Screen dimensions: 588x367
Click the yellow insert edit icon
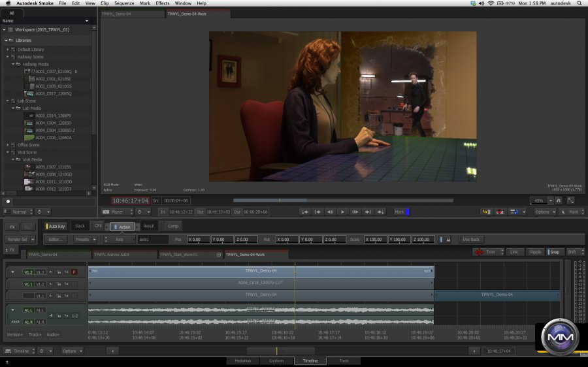pos(486,212)
